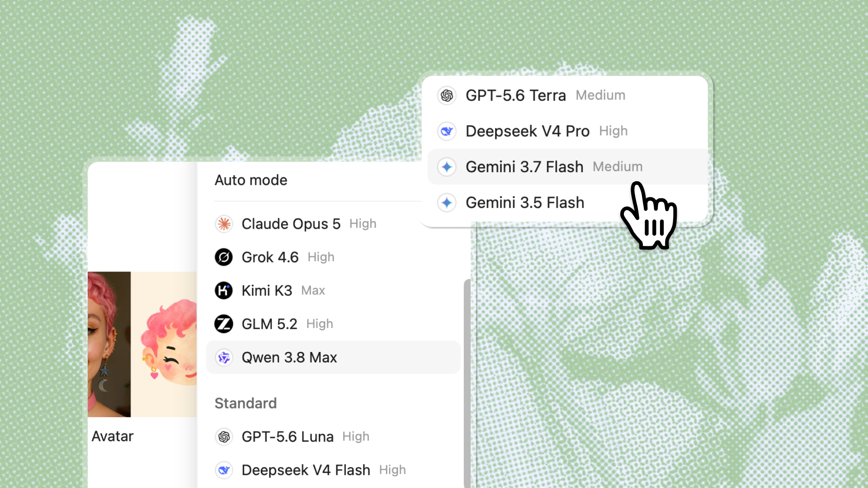Pick Gemini 3.7 Flash model

[x=567, y=167]
